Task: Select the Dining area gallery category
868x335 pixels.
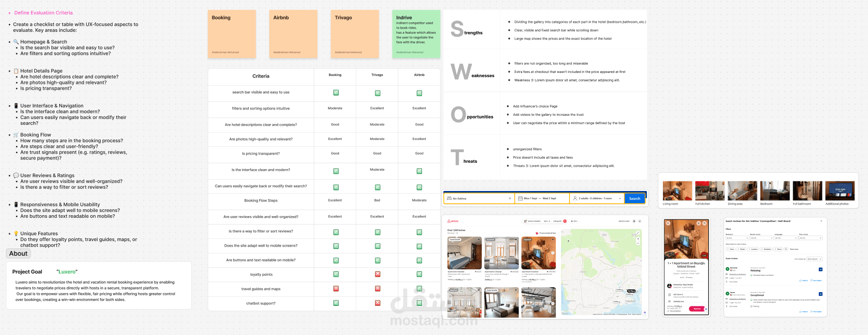Action: (742, 193)
